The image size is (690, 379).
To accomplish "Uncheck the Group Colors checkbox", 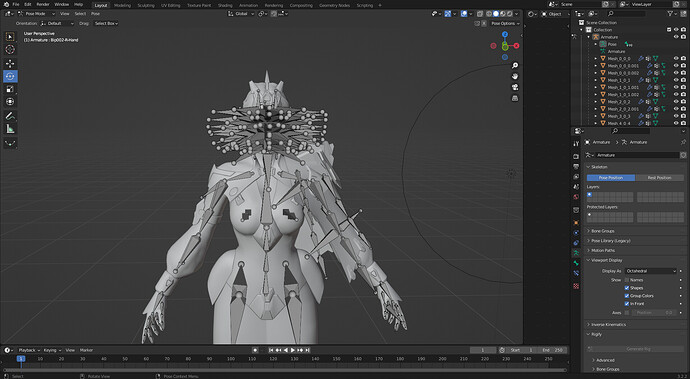I will (627, 296).
